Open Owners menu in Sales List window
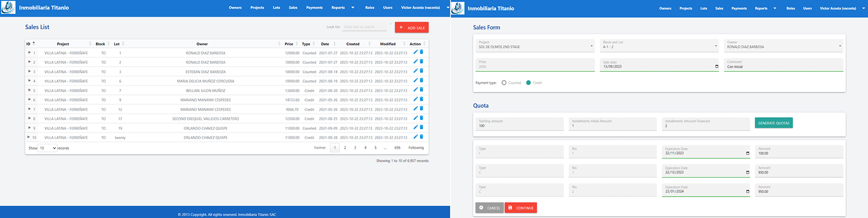The height and width of the screenshot is (218, 868). 235,8
